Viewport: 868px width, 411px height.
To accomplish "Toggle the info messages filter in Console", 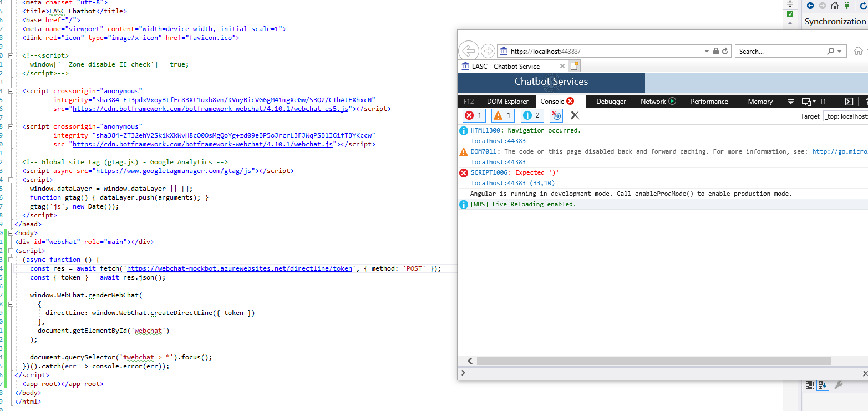I will click(x=531, y=115).
